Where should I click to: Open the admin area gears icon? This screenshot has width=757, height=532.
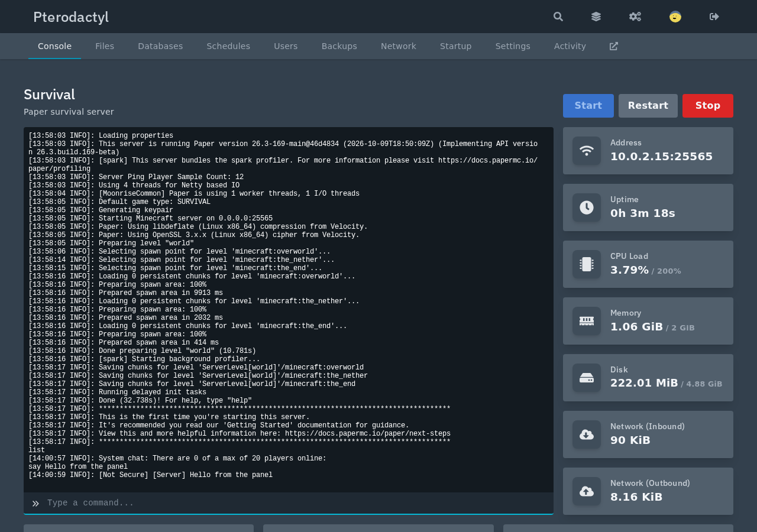tap(635, 17)
